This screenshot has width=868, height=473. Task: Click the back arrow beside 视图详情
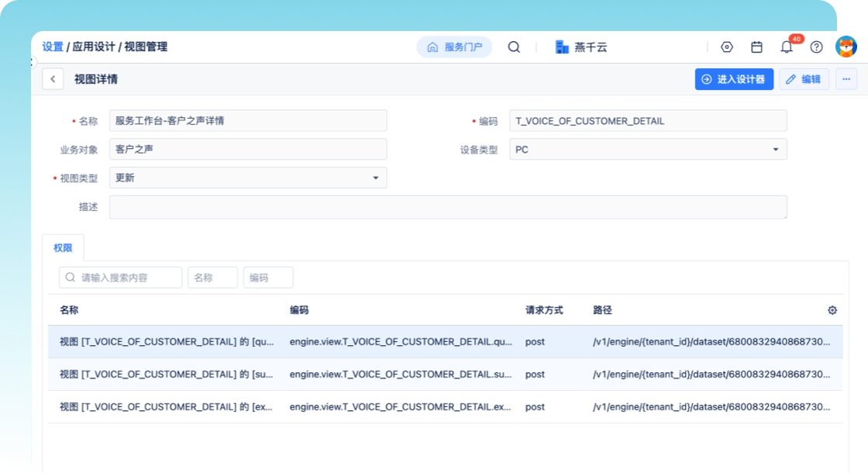[53, 79]
